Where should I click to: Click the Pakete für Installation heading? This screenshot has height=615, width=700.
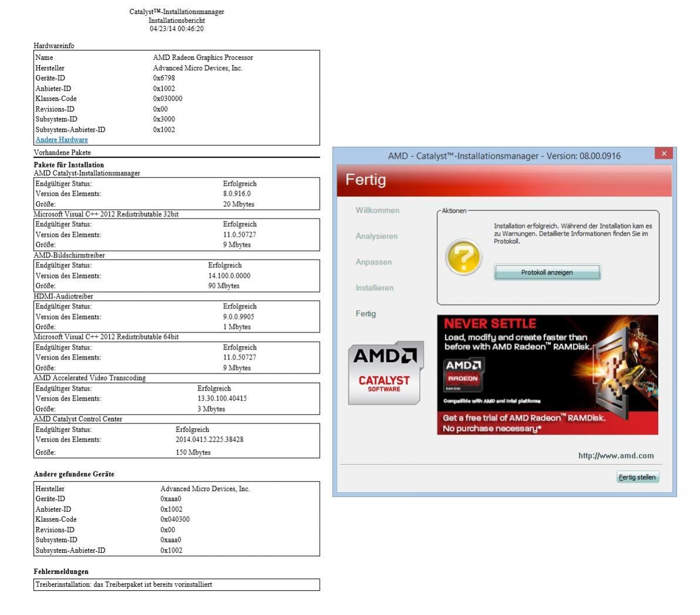click(69, 164)
